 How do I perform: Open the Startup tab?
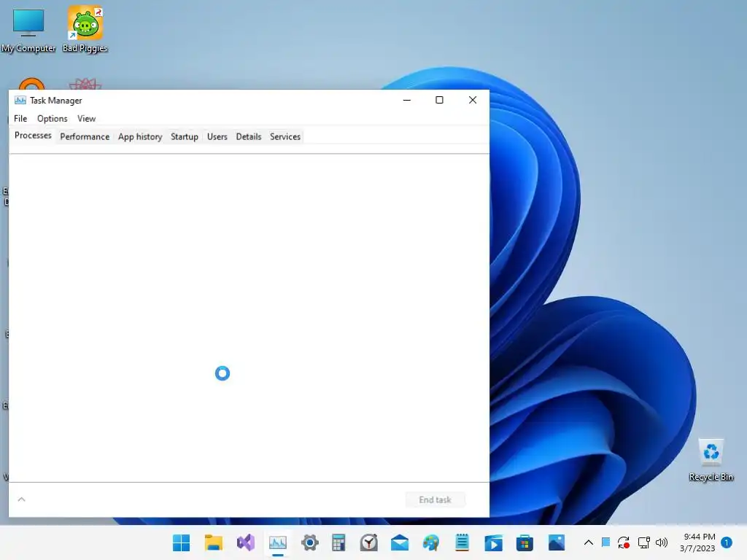point(185,136)
